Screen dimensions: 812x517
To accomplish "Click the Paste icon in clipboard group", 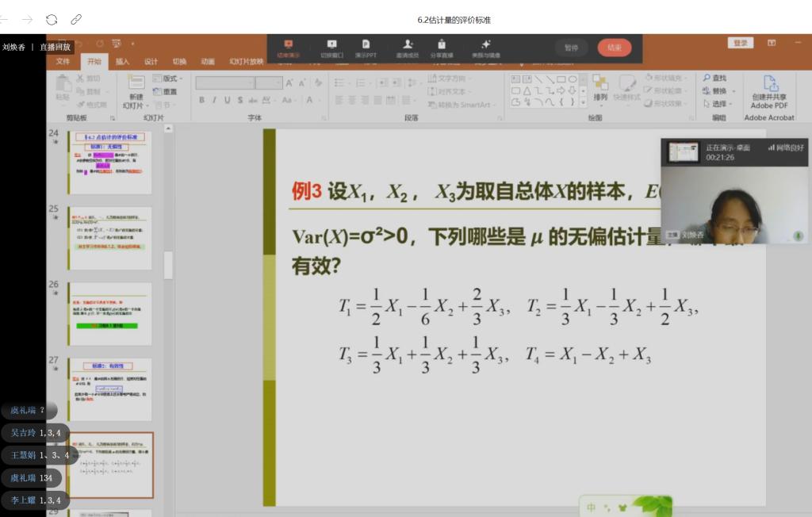I will (63, 87).
